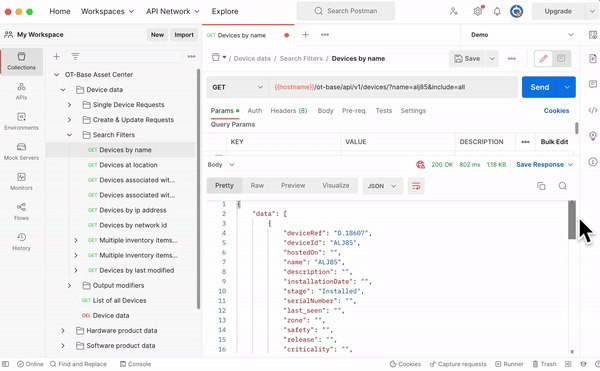The width and height of the screenshot is (600, 371).
Task: Open the History sidebar section
Action: [x=21, y=242]
